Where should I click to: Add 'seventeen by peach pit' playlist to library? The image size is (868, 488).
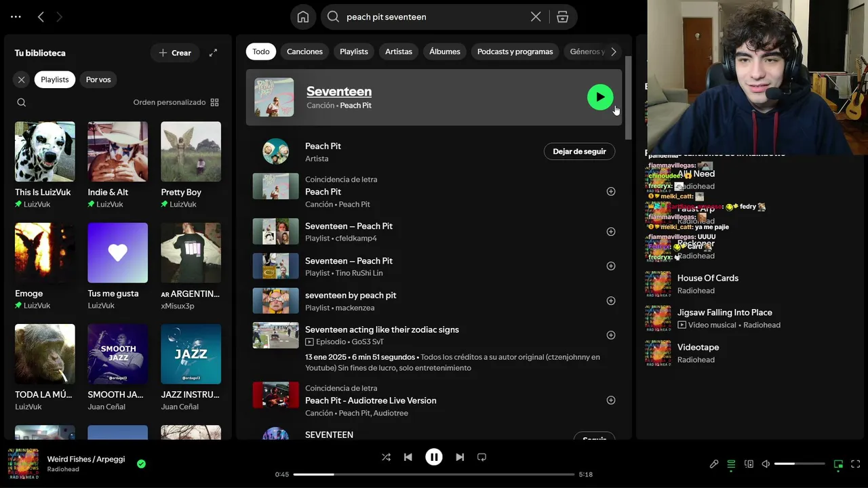click(x=611, y=301)
